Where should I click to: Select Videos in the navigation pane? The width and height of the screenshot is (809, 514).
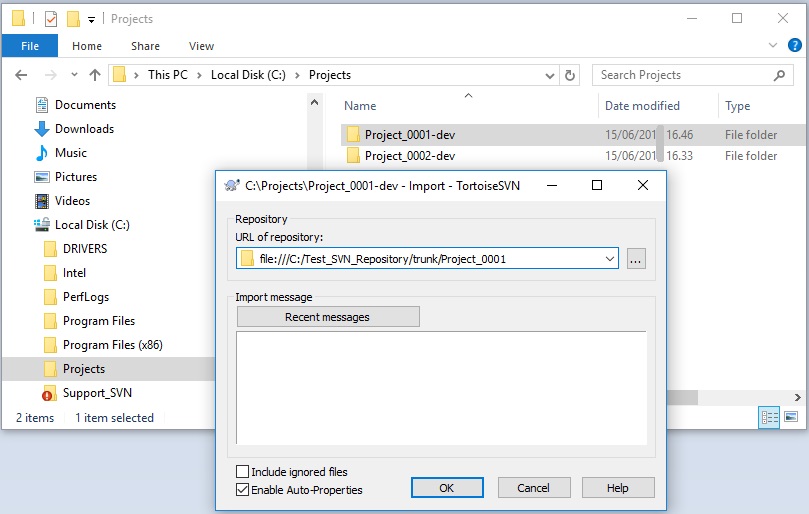coord(72,201)
